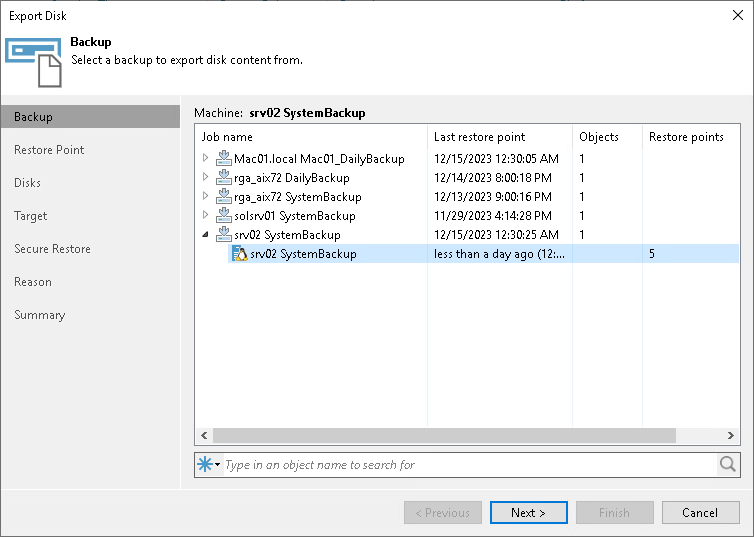Collapse the srv02 SystemBackup node

205,234
